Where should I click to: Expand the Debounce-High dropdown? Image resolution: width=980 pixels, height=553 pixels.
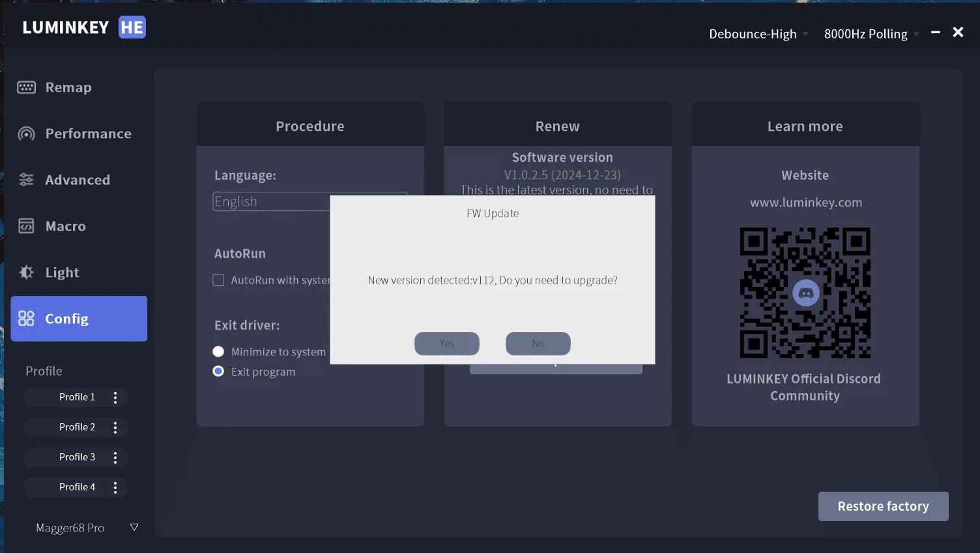tap(758, 34)
